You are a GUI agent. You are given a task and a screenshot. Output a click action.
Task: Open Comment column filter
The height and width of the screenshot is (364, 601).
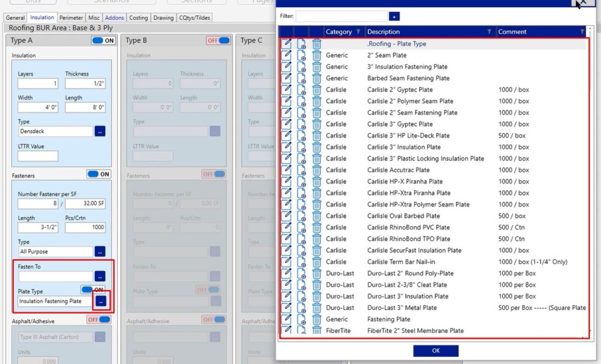582,32
